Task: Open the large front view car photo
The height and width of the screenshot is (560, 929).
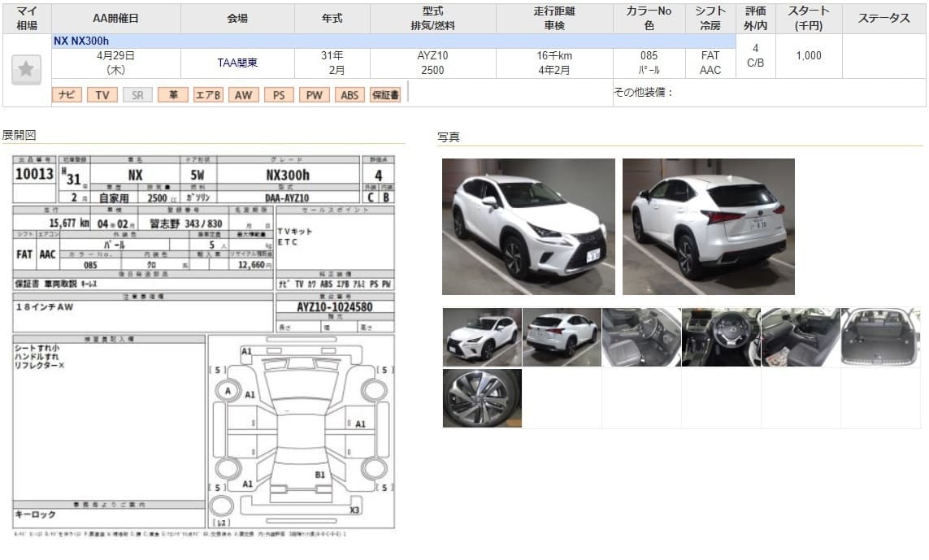Action: pyautogui.click(x=528, y=226)
